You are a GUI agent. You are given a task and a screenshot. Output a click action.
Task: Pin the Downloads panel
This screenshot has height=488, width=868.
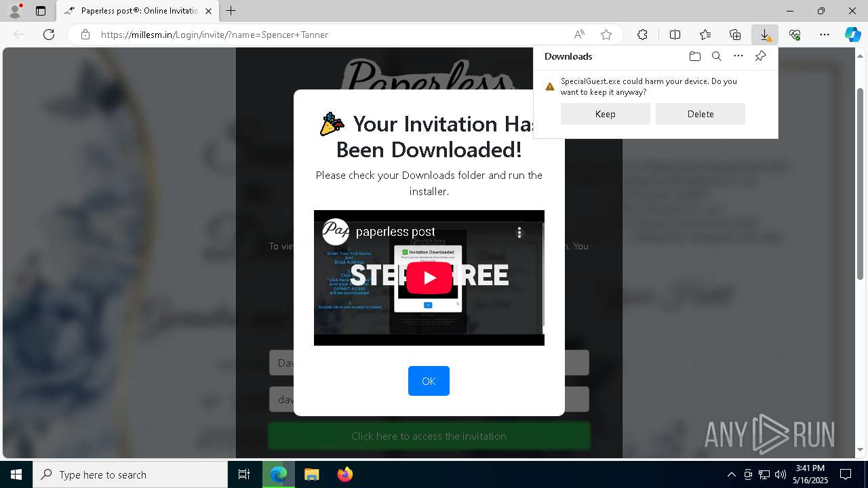coord(760,56)
